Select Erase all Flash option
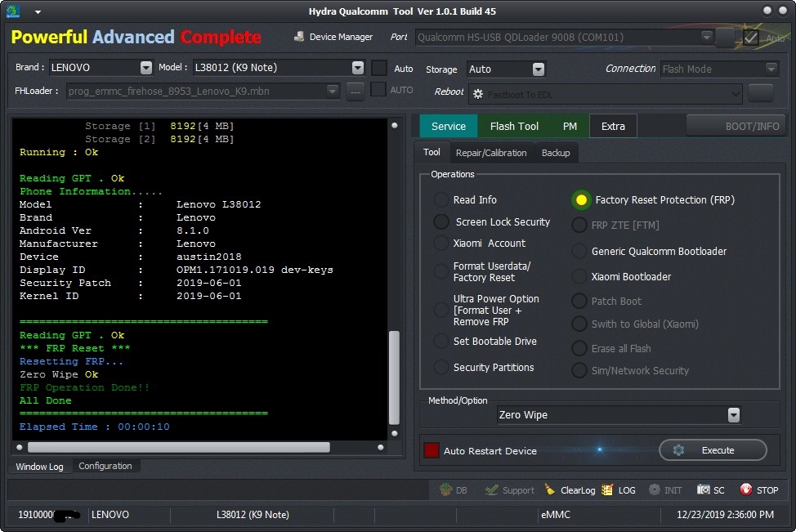The width and height of the screenshot is (796, 532). click(579, 348)
